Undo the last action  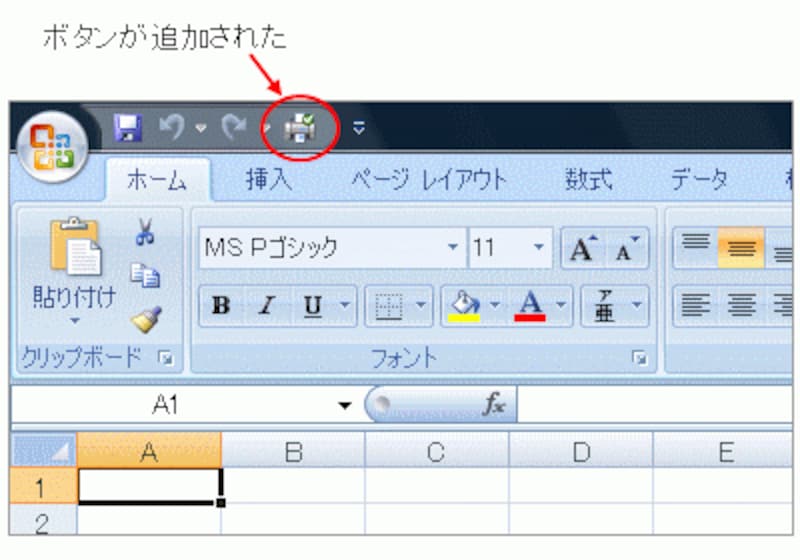[x=172, y=127]
